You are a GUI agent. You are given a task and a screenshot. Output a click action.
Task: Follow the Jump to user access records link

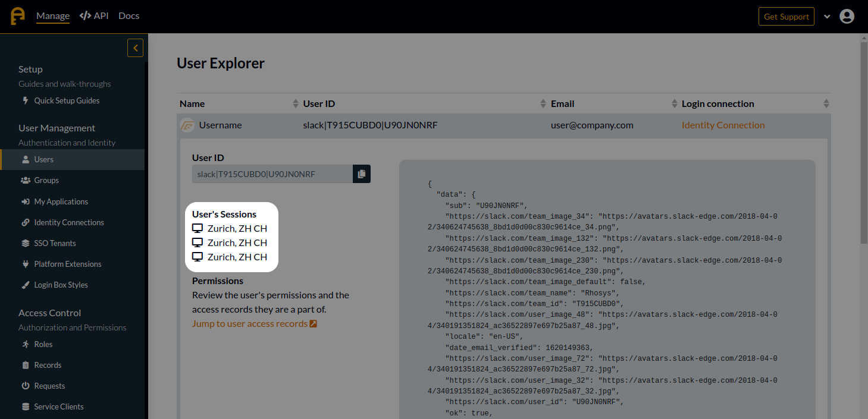coord(250,323)
